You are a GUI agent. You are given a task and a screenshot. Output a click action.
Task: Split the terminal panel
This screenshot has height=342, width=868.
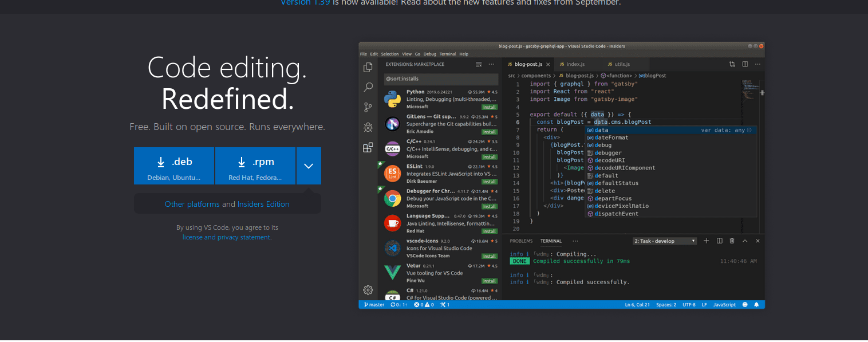pyautogui.click(x=720, y=241)
